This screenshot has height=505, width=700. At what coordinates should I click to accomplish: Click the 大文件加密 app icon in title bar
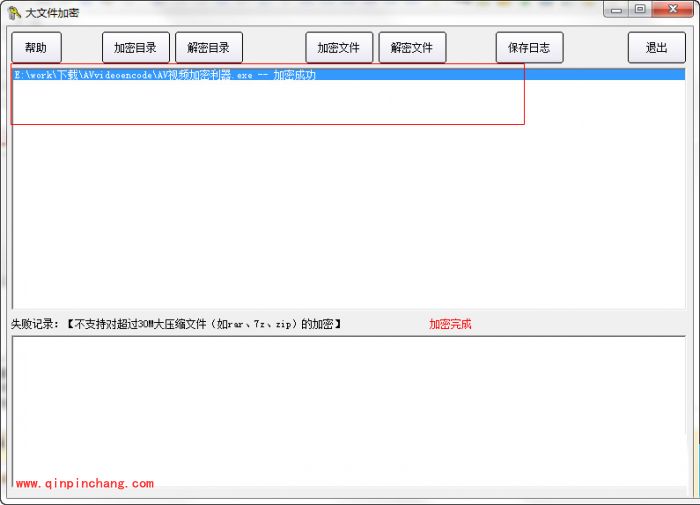click(x=14, y=13)
